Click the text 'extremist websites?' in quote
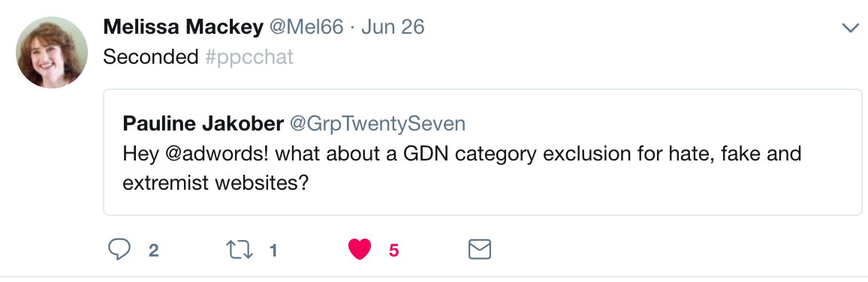This screenshot has height=282, width=868. click(215, 182)
